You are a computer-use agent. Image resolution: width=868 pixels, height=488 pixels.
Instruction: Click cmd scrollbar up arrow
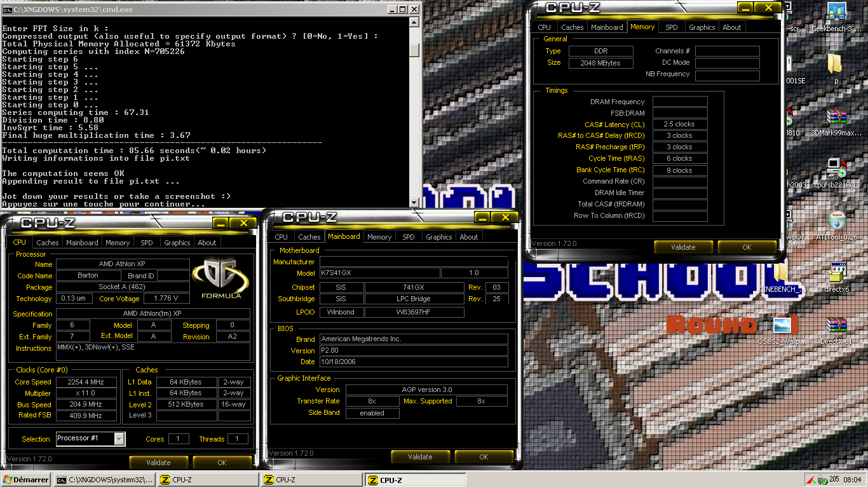pyautogui.click(x=414, y=24)
